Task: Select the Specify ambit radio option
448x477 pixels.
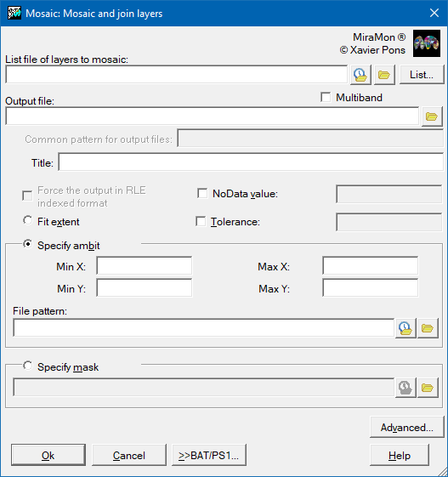Action: pos(28,244)
